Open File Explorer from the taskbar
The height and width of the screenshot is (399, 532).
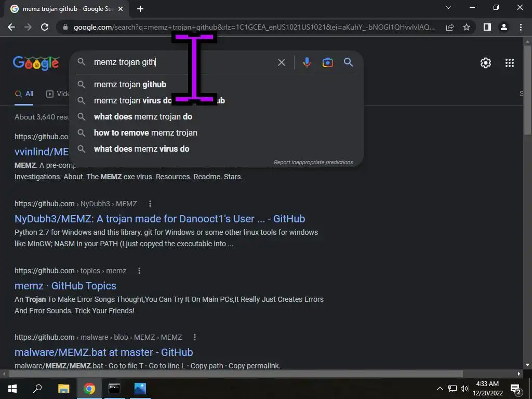point(63,389)
